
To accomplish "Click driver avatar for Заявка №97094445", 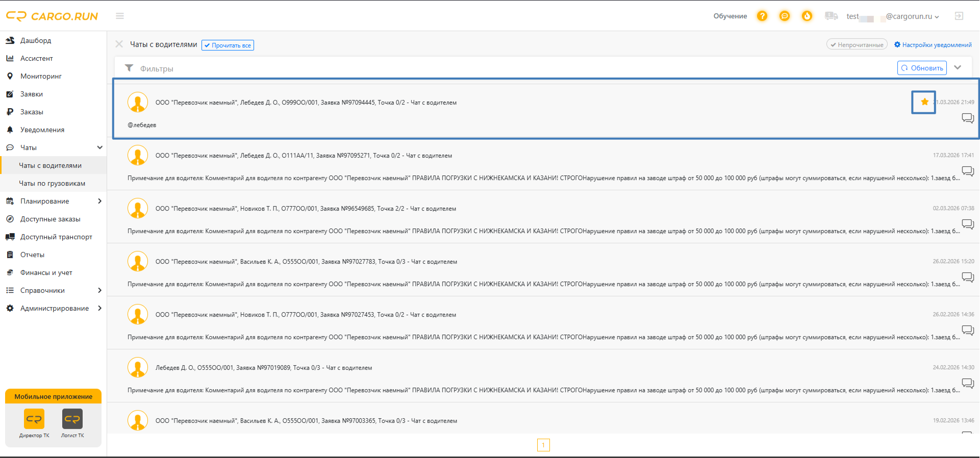I will (138, 102).
